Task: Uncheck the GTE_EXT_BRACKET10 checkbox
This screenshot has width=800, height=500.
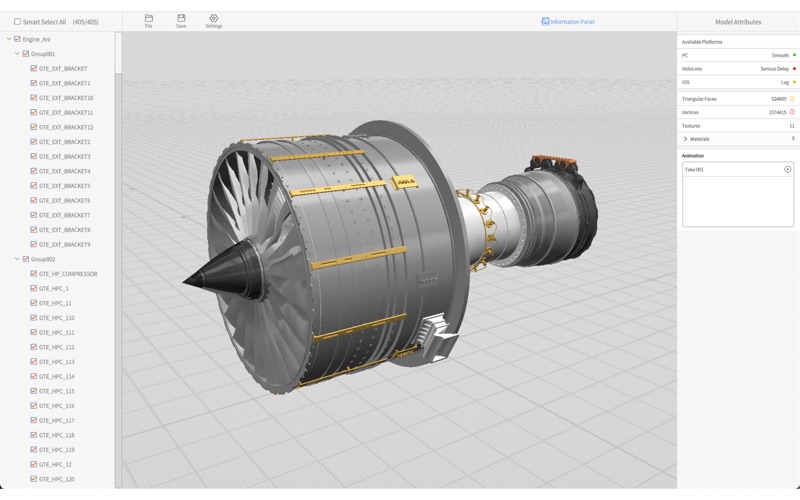Action: click(x=34, y=97)
